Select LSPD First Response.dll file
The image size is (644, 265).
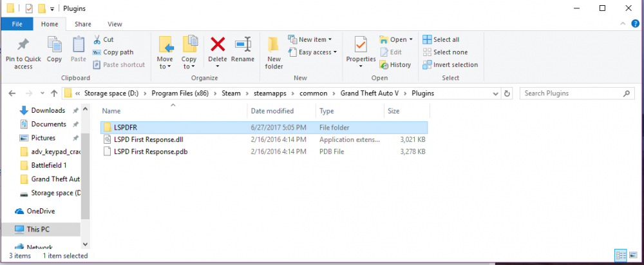point(263,140)
